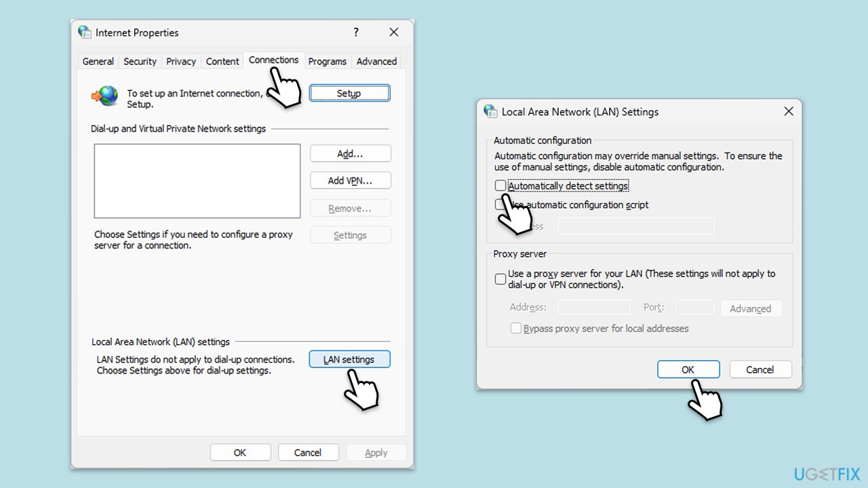Screen dimensions: 868x488
Task: Switch to the General tab
Action: 98,61
